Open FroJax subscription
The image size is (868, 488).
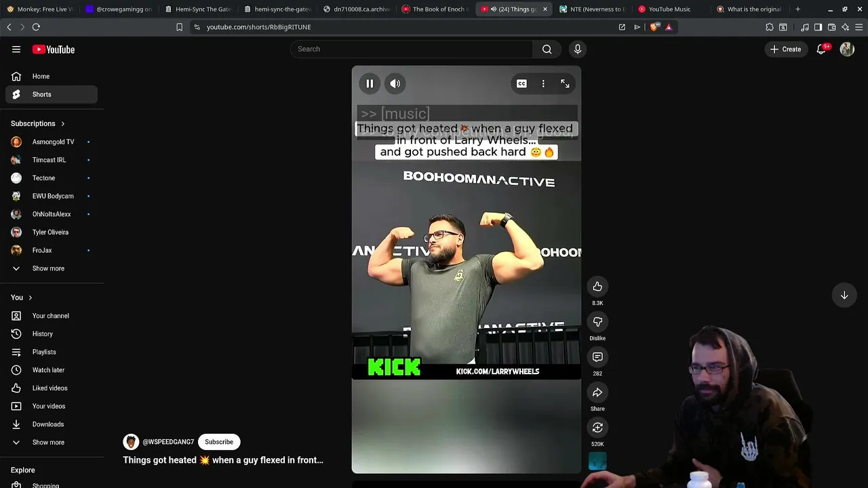[52, 250]
